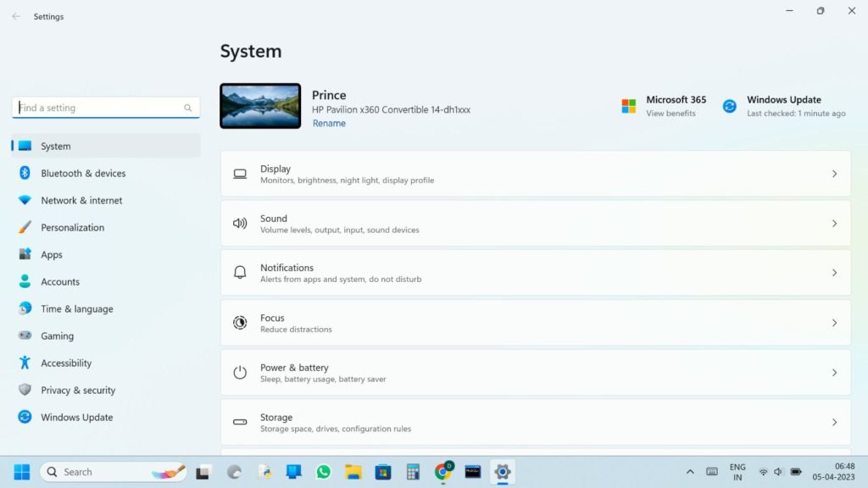Open Privacy & security shield icon

[x=25, y=390]
